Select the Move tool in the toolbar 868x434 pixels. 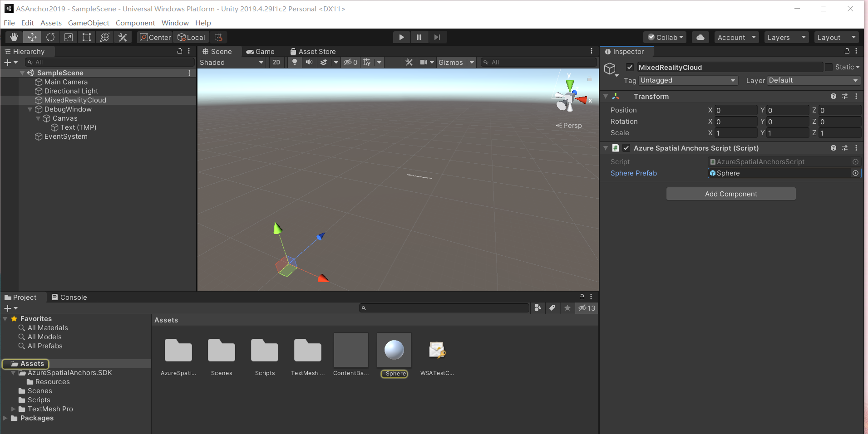32,37
